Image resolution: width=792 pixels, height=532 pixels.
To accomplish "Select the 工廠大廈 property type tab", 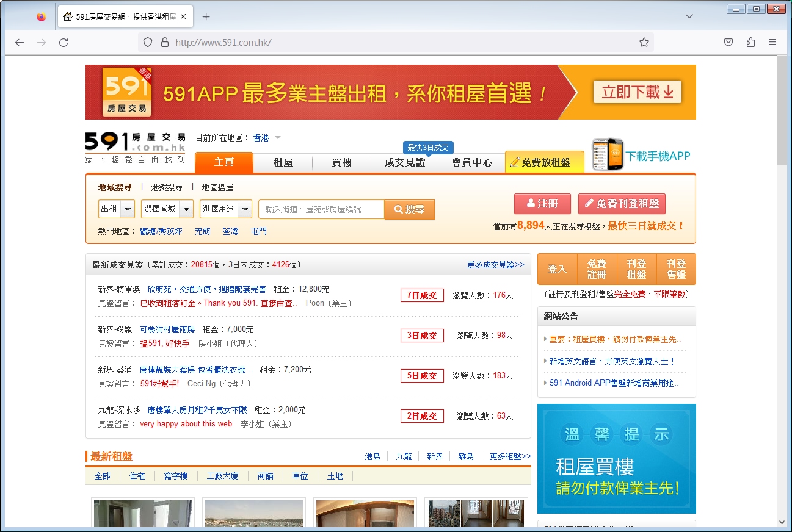I will click(223, 476).
